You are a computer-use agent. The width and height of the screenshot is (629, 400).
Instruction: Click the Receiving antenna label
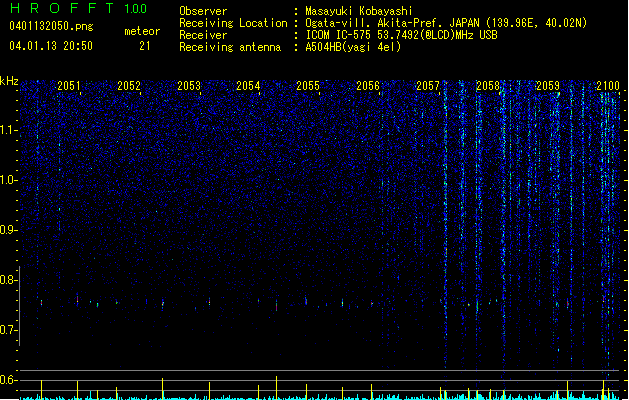(x=230, y=47)
